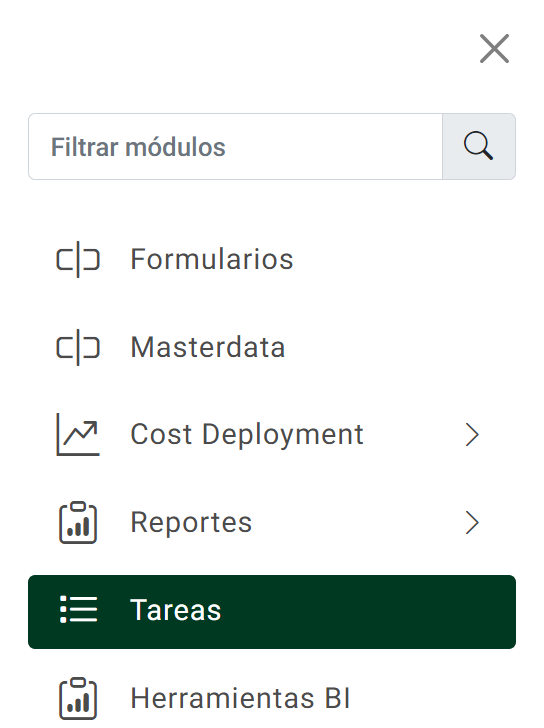Click the Cost Deployment chart icon
This screenshot has width=544, height=728.
pos(78,435)
